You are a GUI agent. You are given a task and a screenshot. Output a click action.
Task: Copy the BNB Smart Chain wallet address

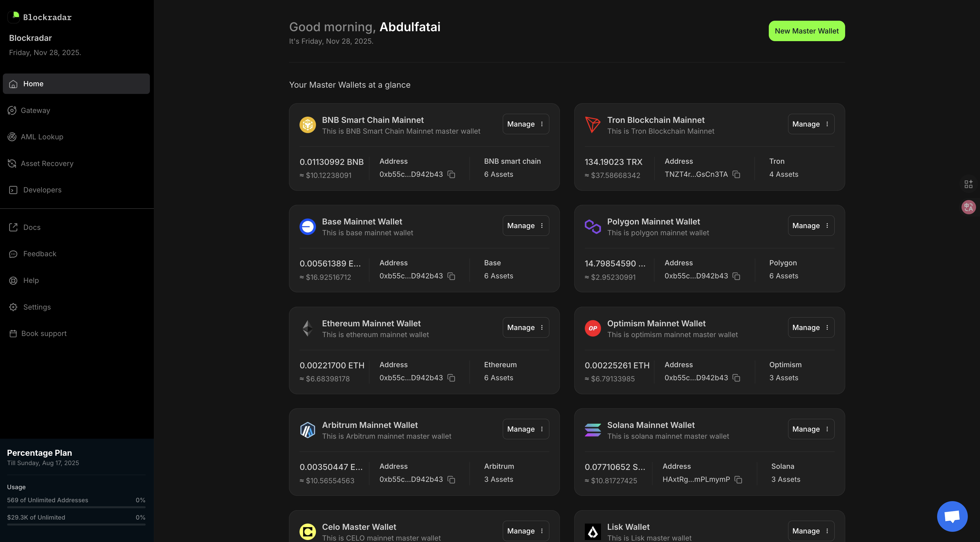coord(451,174)
